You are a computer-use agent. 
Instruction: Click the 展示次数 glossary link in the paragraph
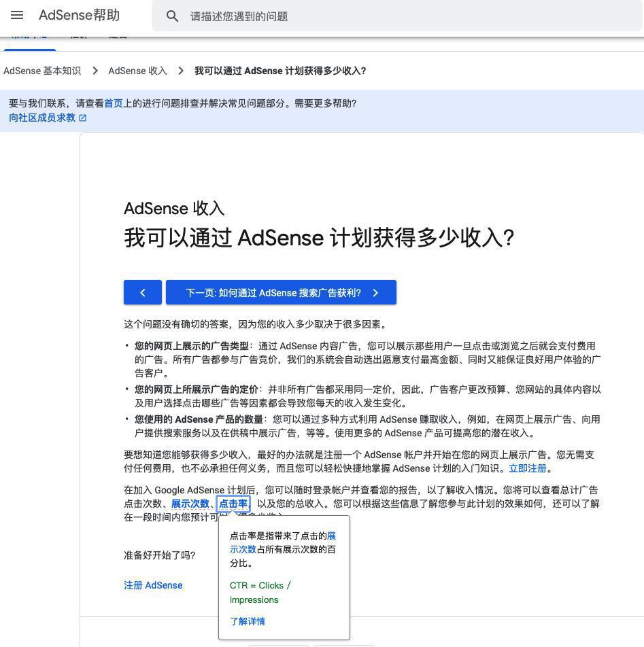pyautogui.click(x=190, y=504)
